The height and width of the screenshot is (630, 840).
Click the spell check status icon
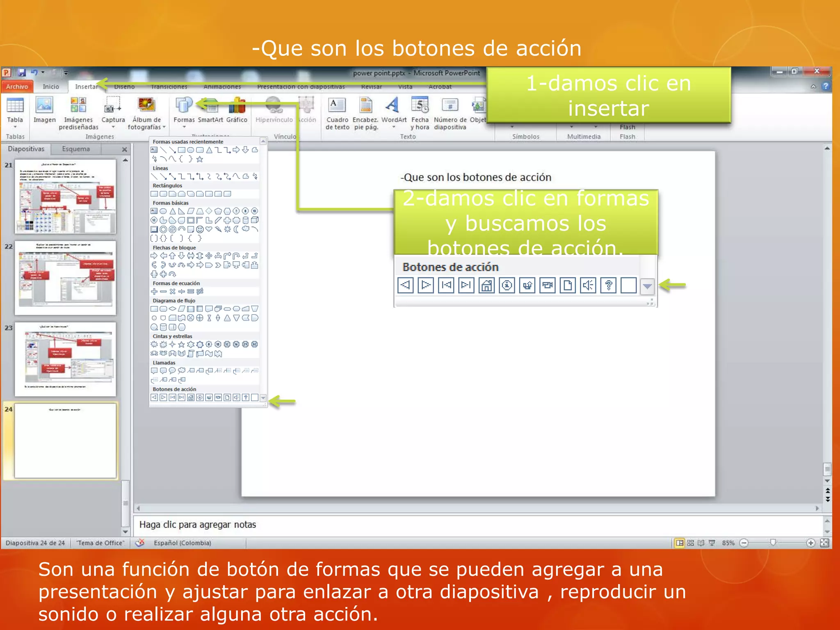(140, 543)
